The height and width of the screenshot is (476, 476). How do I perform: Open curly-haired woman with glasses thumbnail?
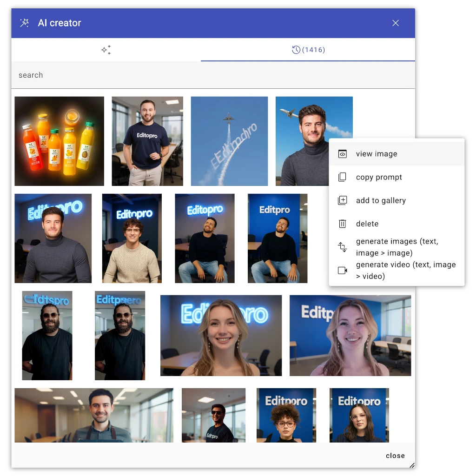tap(286, 415)
